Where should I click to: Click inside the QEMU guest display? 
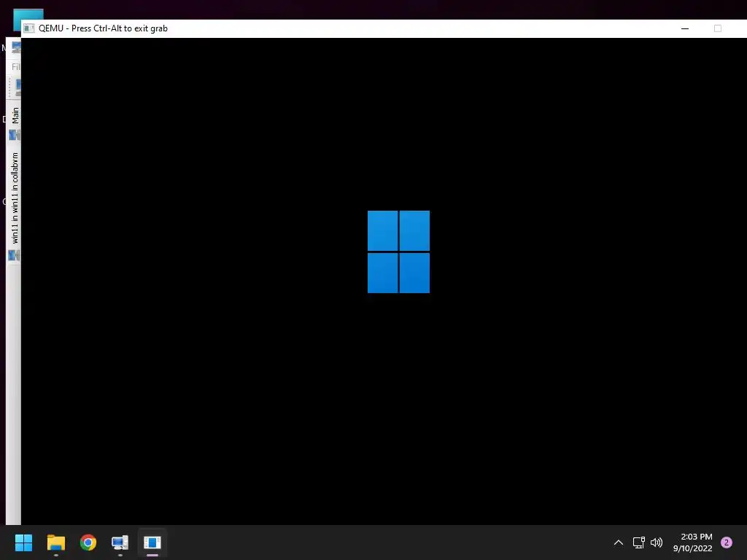[384, 281]
